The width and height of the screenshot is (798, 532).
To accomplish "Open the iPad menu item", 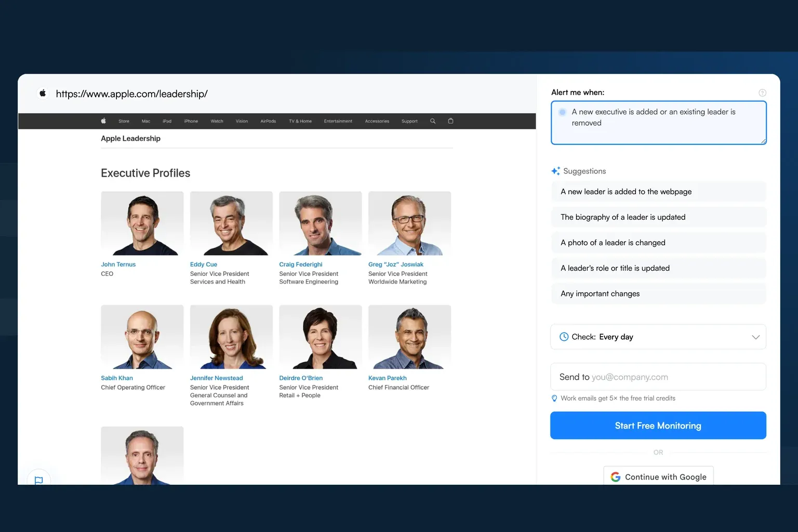I will pyautogui.click(x=167, y=121).
